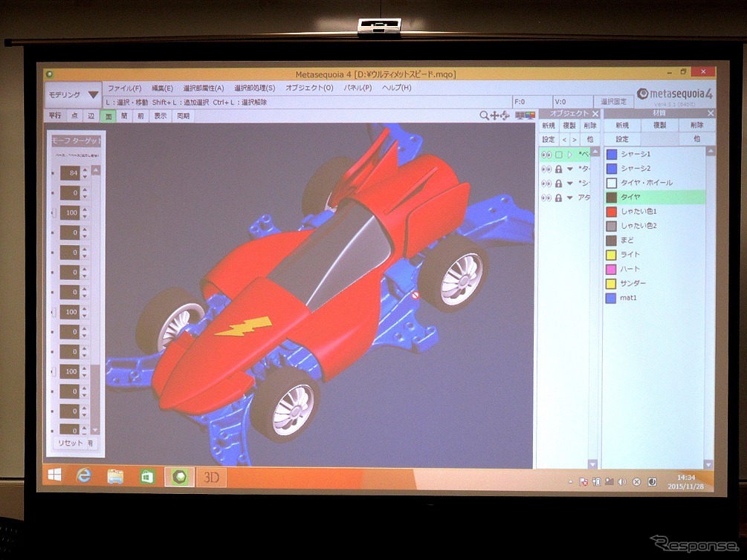Open the 3D app in the taskbar
The image size is (747, 560).
pos(212,477)
